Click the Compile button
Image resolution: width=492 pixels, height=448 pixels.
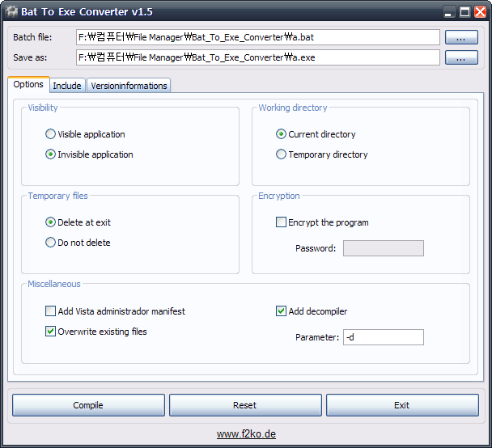[x=88, y=405]
